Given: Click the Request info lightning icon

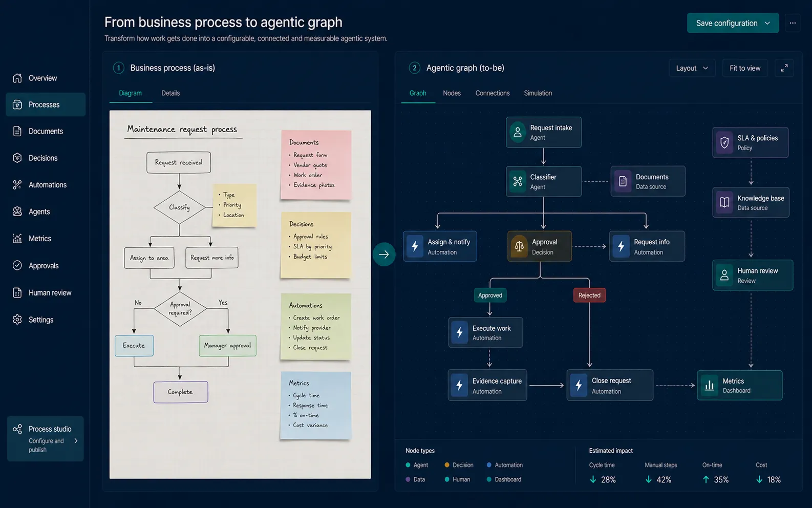Looking at the screenshot, I should click(x=621, y=246).
